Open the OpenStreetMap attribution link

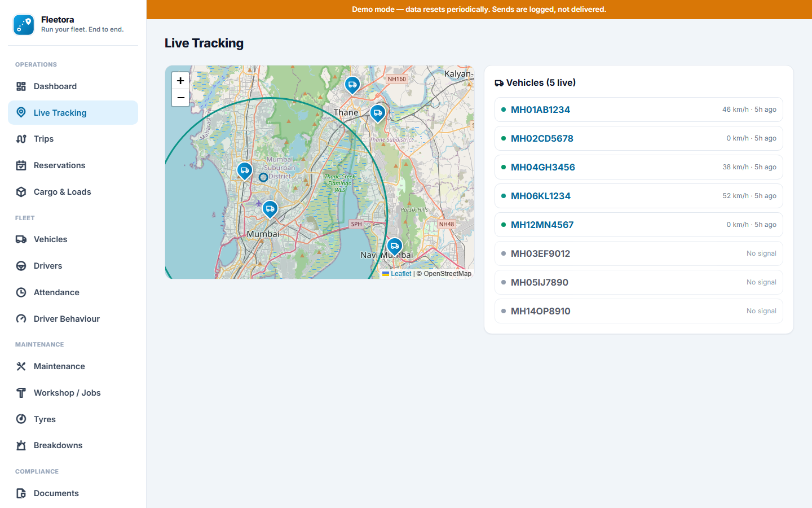[x=448, y=274]
